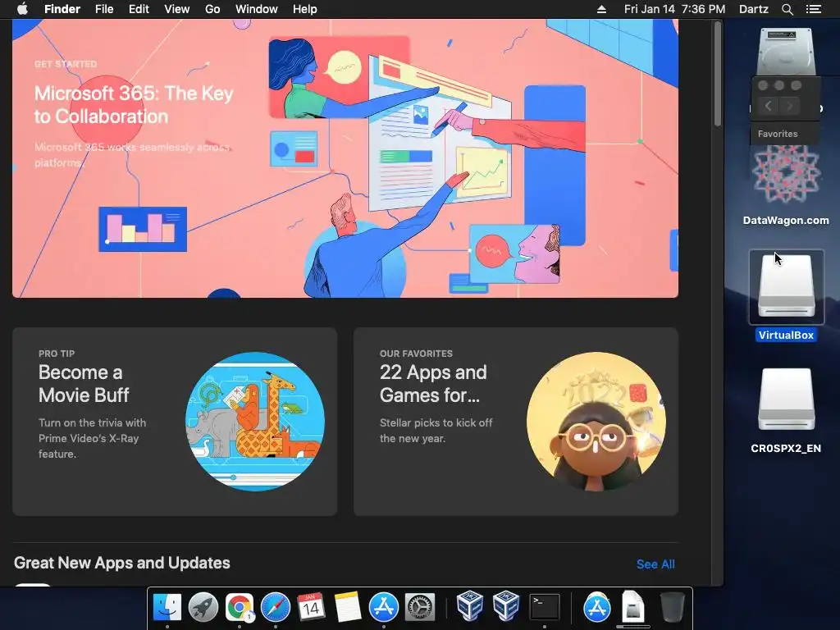Open Trash from the Dock
The width and height of the screenshot is (840, 630).
click(x=672, y=608)
